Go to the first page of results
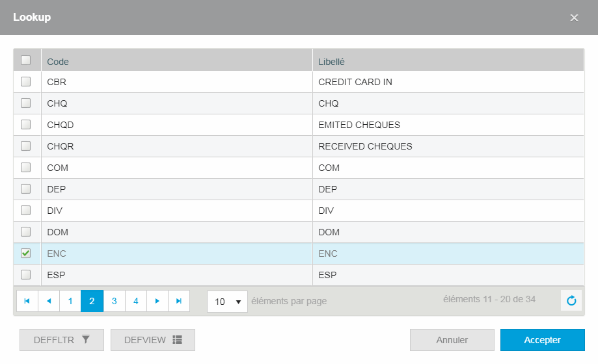Viewport: 598px width, 364px height. [27, 301]
